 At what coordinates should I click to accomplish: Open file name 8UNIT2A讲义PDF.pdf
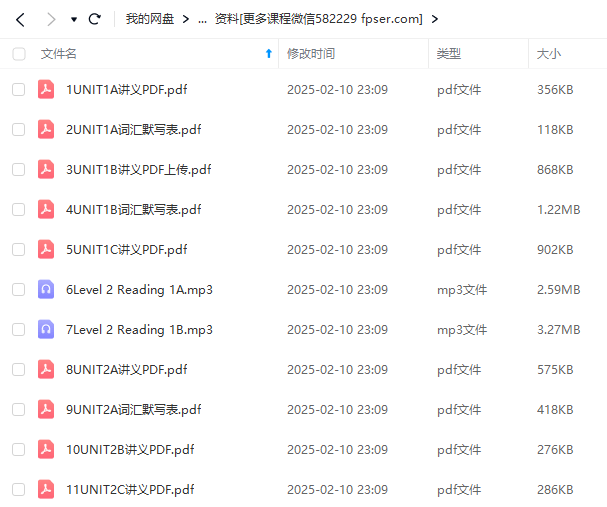[127, 370]
